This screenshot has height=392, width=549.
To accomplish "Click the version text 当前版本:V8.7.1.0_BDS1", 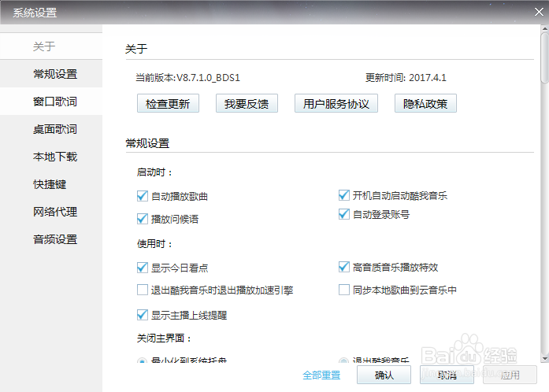I will tap(187, 77).
